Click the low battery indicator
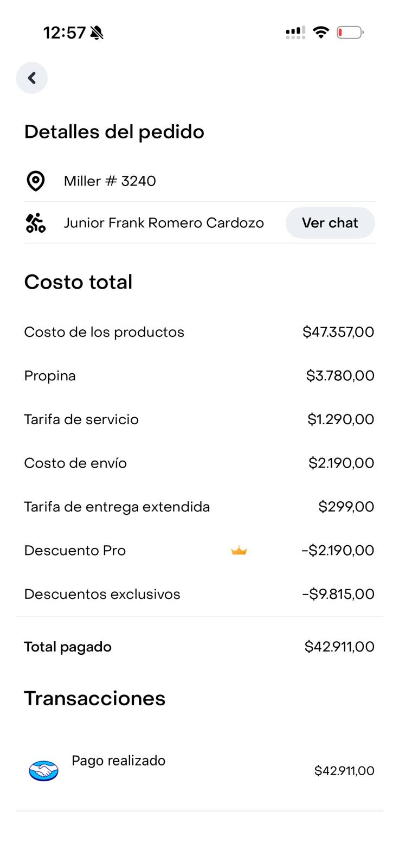This screenshot has height=868, width=399. [350, 33]
